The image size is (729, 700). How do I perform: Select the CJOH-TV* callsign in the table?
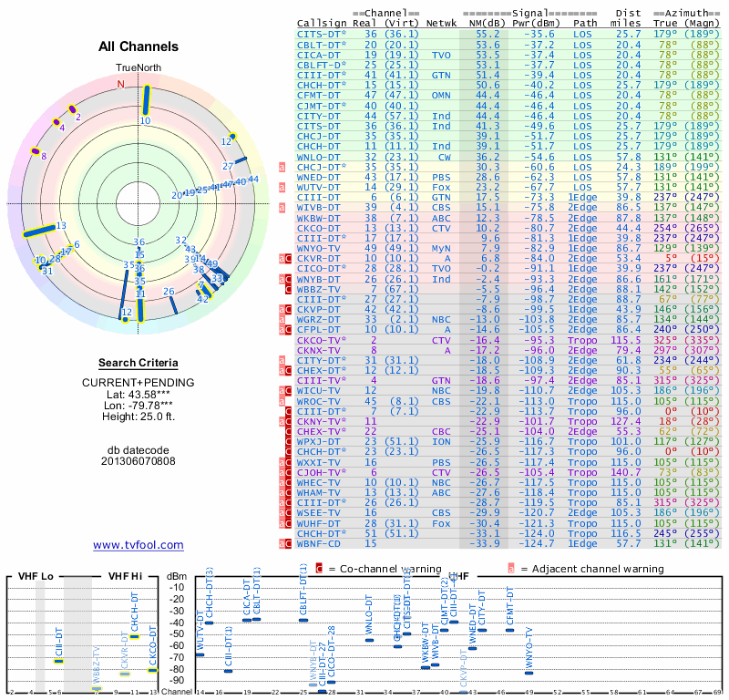click(x=322, y=472)
